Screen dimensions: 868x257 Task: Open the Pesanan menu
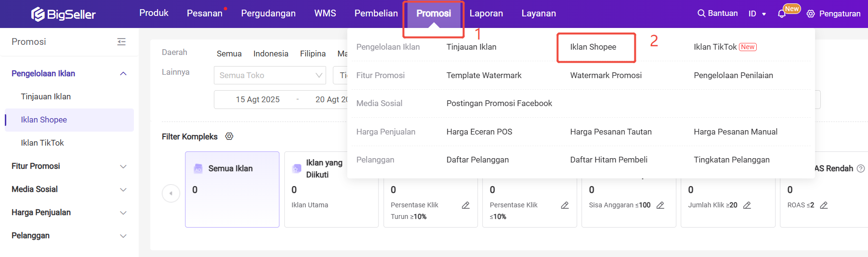tap(205, 14)
